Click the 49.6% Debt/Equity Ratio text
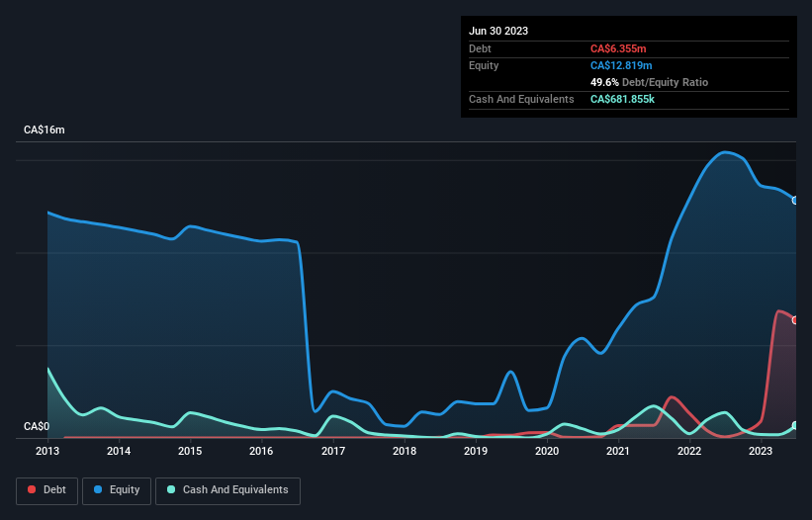 [649, 82]
